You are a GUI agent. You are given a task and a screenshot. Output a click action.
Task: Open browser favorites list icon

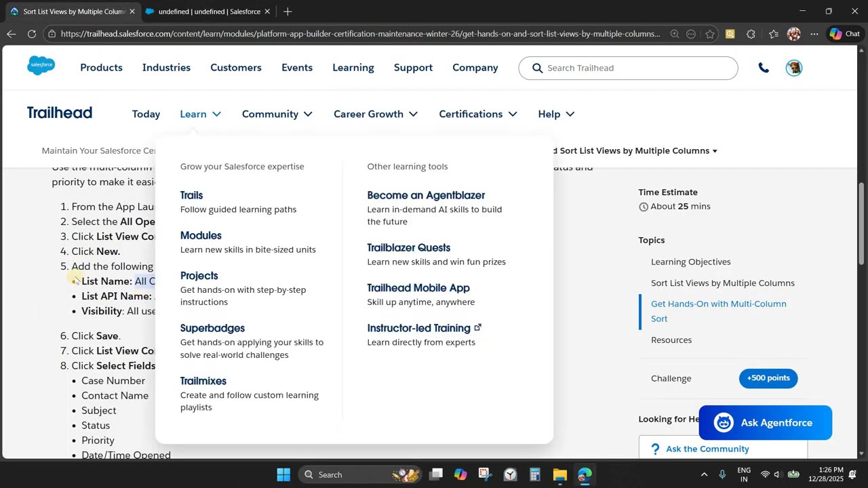pyautogui.click(x=774, y=34)
